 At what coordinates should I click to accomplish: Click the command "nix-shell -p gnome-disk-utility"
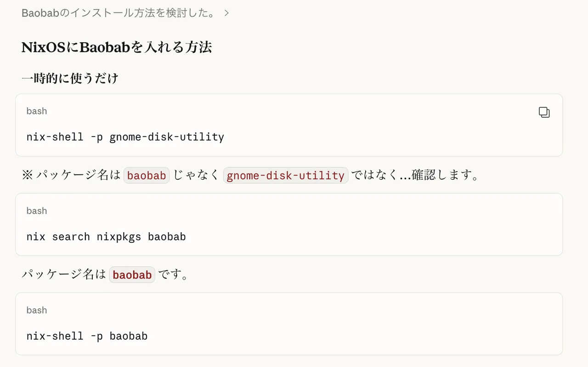(x=125, y=137)
